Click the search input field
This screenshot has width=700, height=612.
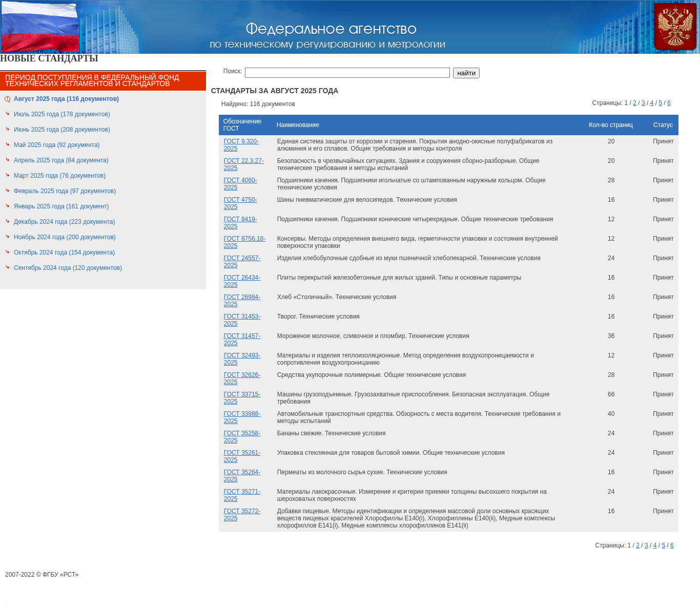347,73
